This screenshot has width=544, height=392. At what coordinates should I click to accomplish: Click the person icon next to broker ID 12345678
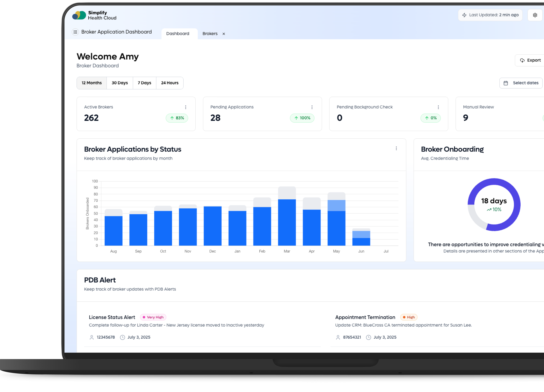click(91, 337)
